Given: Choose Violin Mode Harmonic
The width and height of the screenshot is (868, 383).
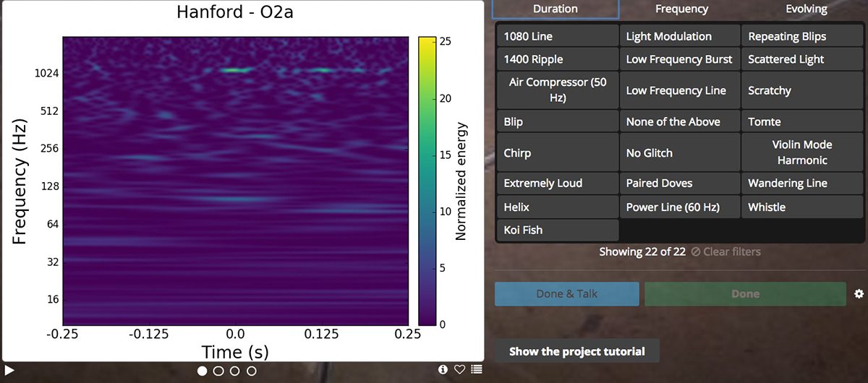Looking at the screenshot, I should click(x=803, y=152).
